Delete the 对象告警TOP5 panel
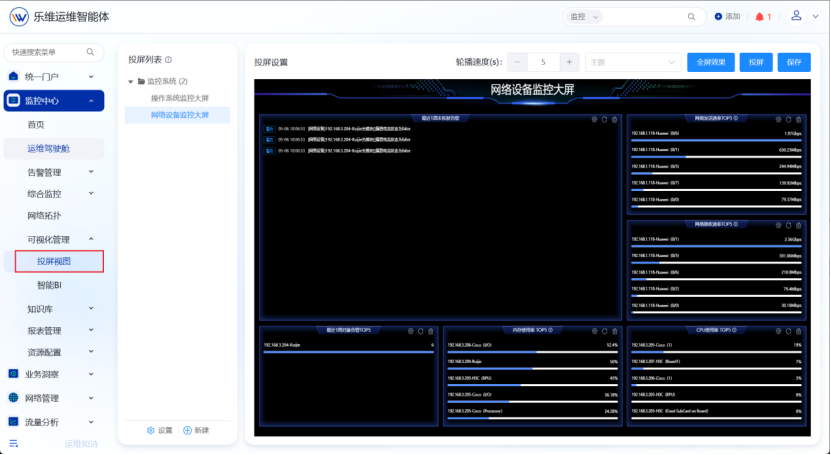Screen dimensions: 831x455 pos(431,331)
